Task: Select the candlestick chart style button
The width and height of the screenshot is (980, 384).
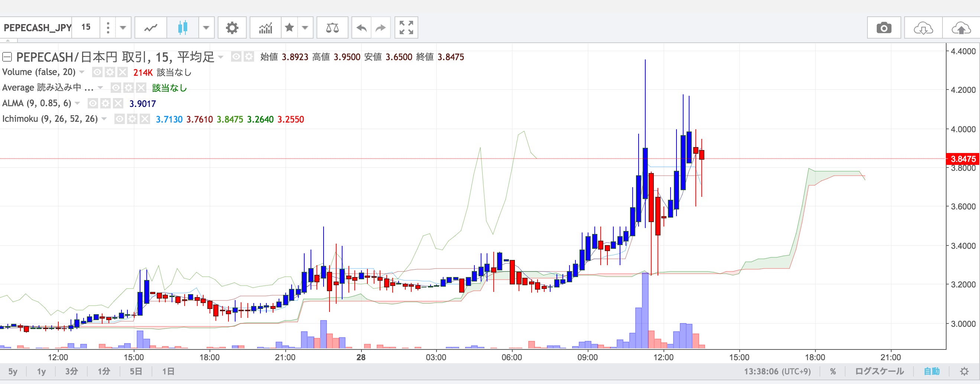Action: (x=183, y=28)
